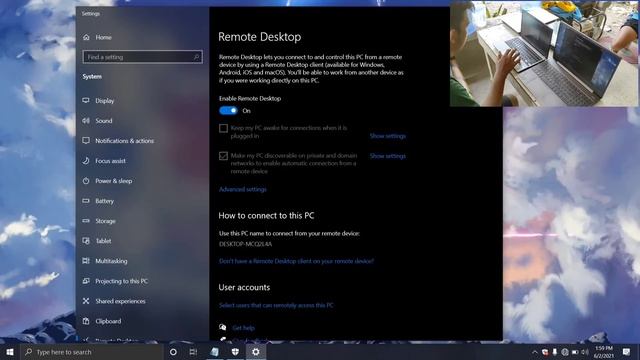Open Show settings beside Make my PC discoverable
640x360 pixels.
pos(388,156)
